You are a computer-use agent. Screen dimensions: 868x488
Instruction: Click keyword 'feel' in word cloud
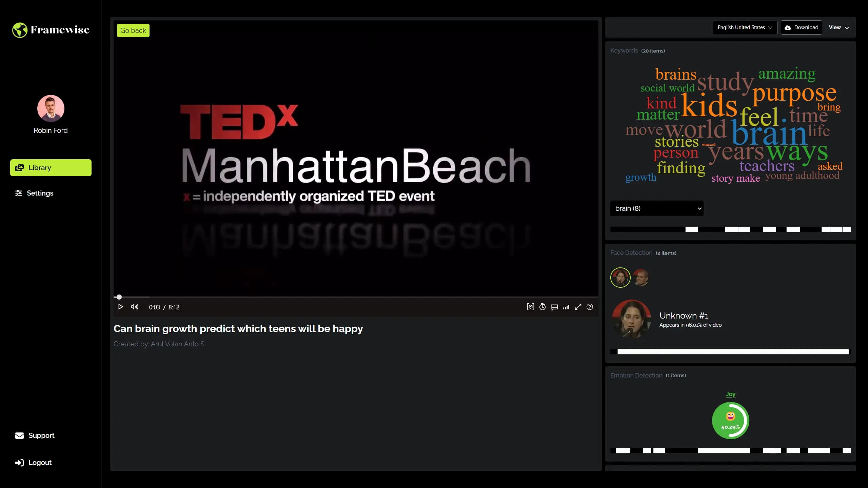pyautogui.click(x=759, y=116)
